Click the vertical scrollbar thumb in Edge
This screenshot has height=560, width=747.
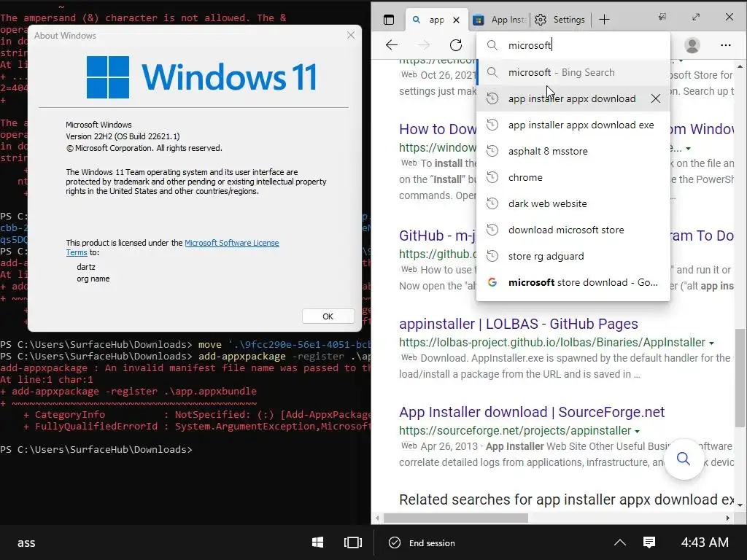[740, 377]
